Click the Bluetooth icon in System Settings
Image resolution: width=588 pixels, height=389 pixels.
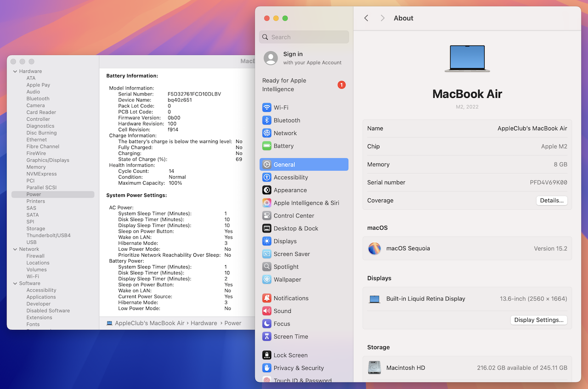(x=267, y=120)
